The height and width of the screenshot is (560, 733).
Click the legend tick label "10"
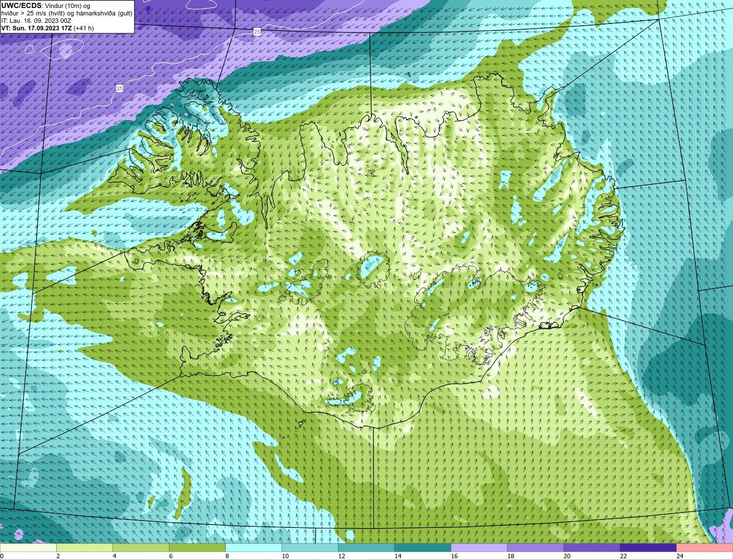click(x=285, y=556)
